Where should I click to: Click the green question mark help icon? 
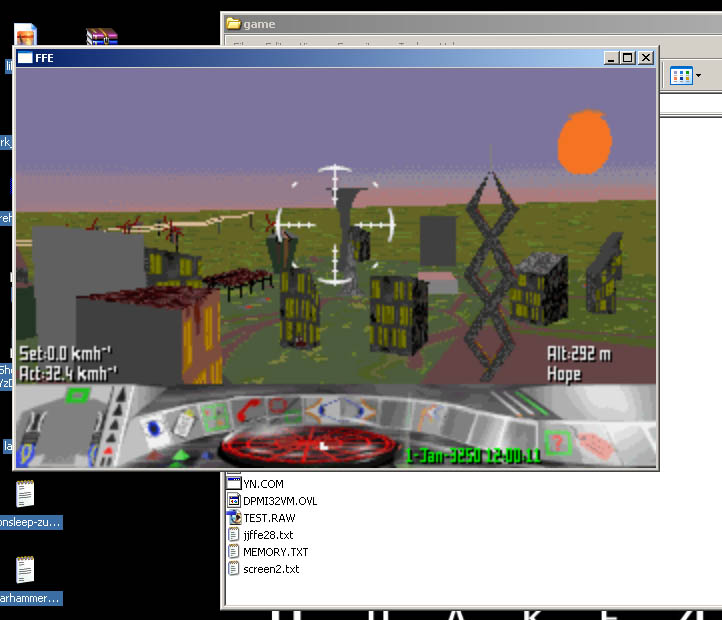(x=557, y=443)
